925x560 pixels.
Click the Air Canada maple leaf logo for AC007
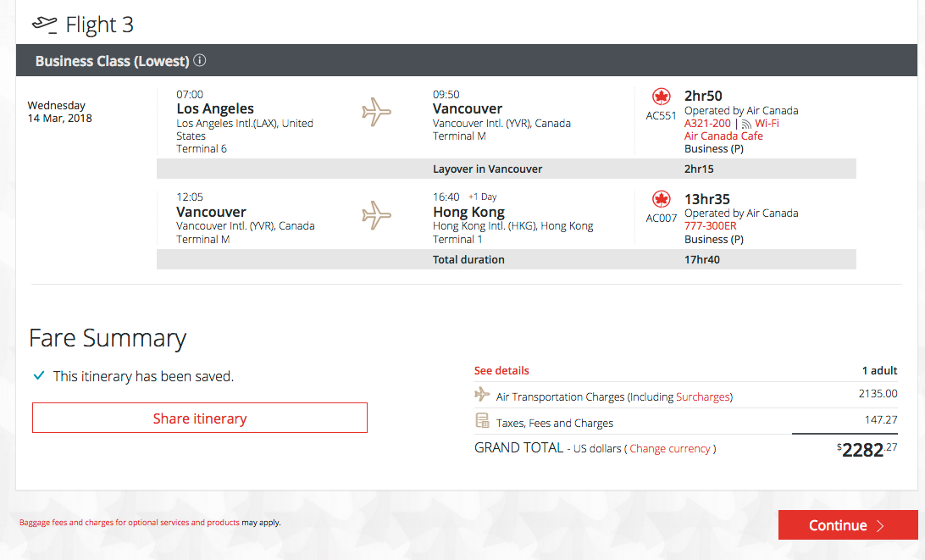(661, 199)
